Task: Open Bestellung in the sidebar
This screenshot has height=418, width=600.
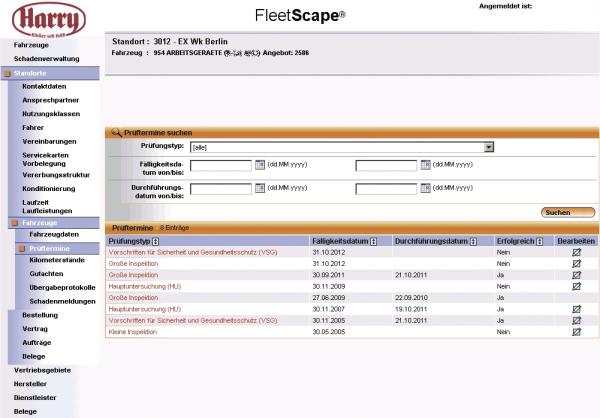Action: point(40,315)
